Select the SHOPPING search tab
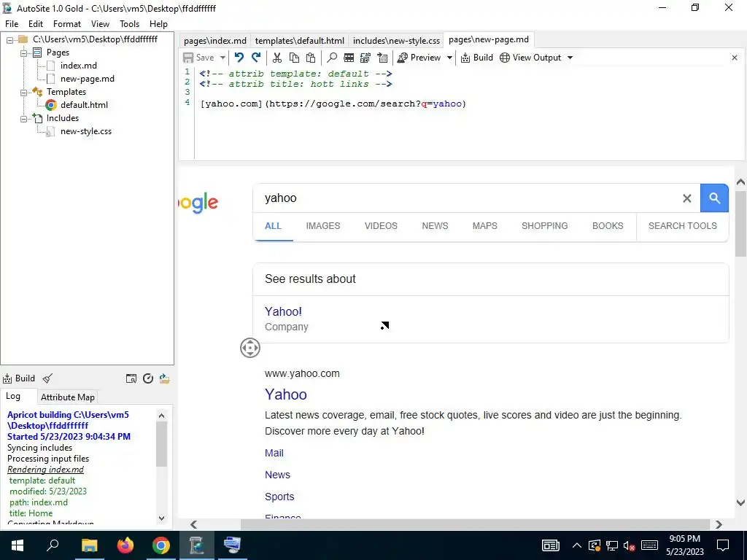This screenshot has height=560, width=747. coord(544,226)
